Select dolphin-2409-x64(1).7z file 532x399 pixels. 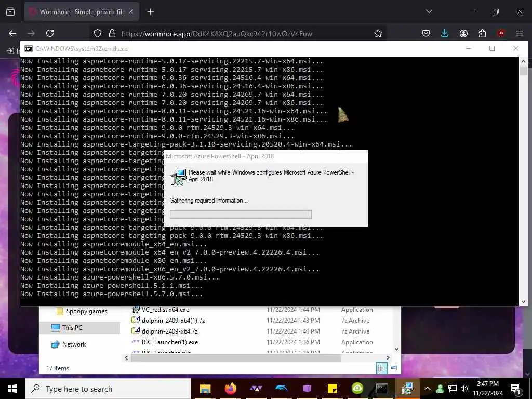pyautogui.click(x=173, y=320)
